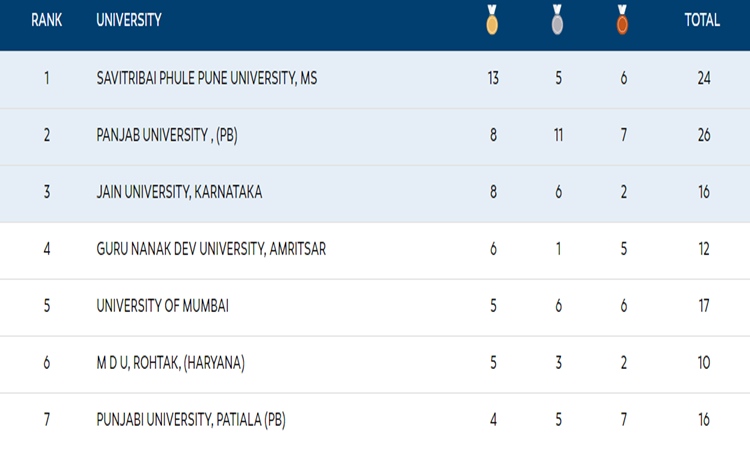This screenshot has height=472, width=750.
Task: Click the TOTAL column header
Action: click(x=702, y=20)
